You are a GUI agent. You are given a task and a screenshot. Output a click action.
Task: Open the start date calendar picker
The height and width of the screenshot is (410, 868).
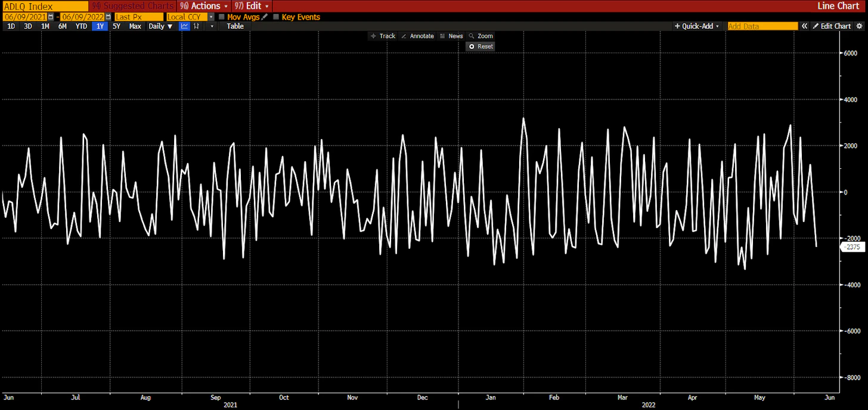[x=50, y=17]
